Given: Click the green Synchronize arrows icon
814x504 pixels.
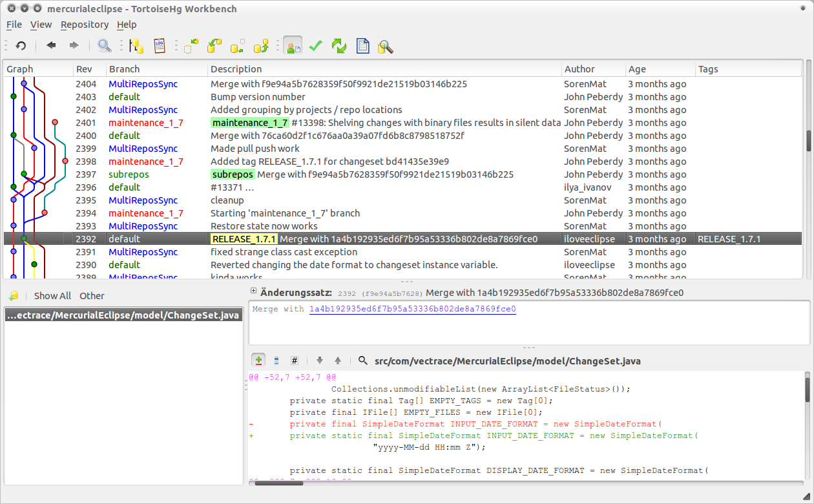Looking at the screenshot, I should [x=339, y=46].
